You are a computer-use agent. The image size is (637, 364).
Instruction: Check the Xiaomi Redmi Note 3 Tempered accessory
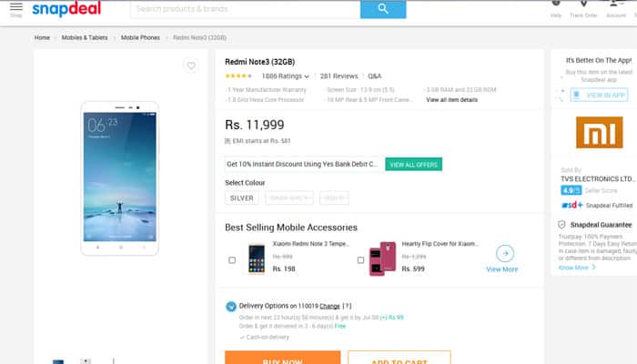pos(232,260)
